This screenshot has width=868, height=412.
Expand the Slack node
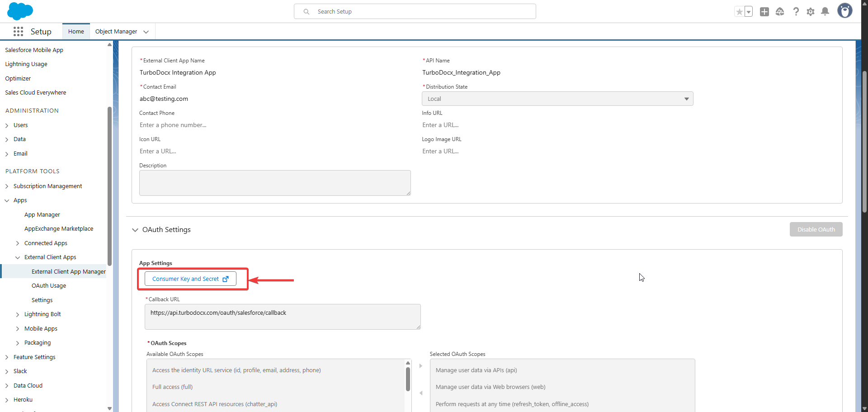pos(7,371)
